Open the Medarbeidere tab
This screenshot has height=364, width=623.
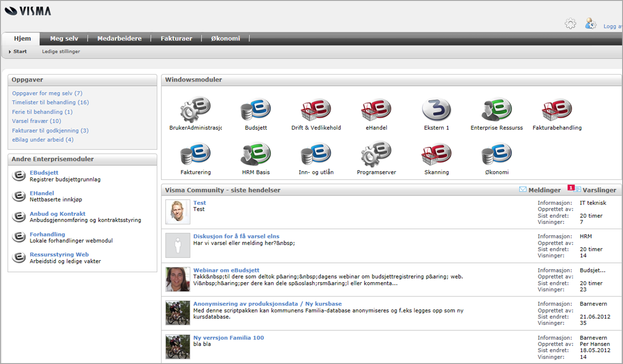(x=120, y=39)
